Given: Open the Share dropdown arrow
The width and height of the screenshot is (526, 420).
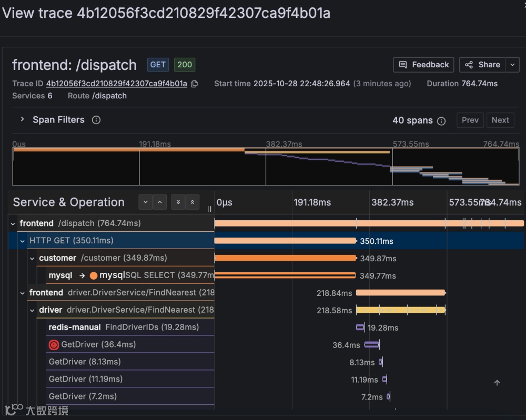Looking at the screenshot, I should [512, 65].
